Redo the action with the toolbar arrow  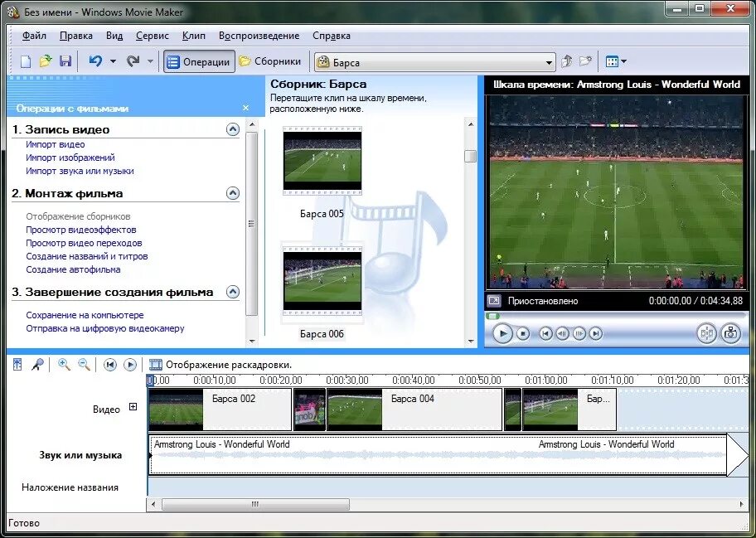pyautogui.click(x=133, y=61)
